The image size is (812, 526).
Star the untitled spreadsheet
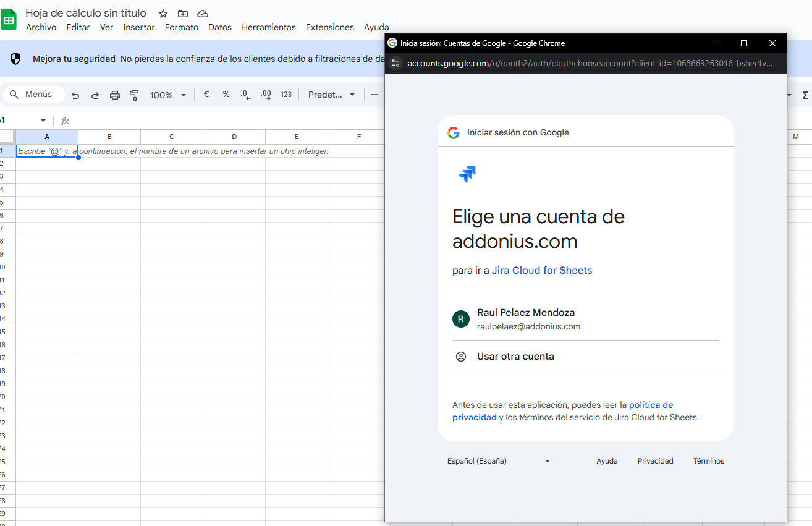click(x=163, y=14)
